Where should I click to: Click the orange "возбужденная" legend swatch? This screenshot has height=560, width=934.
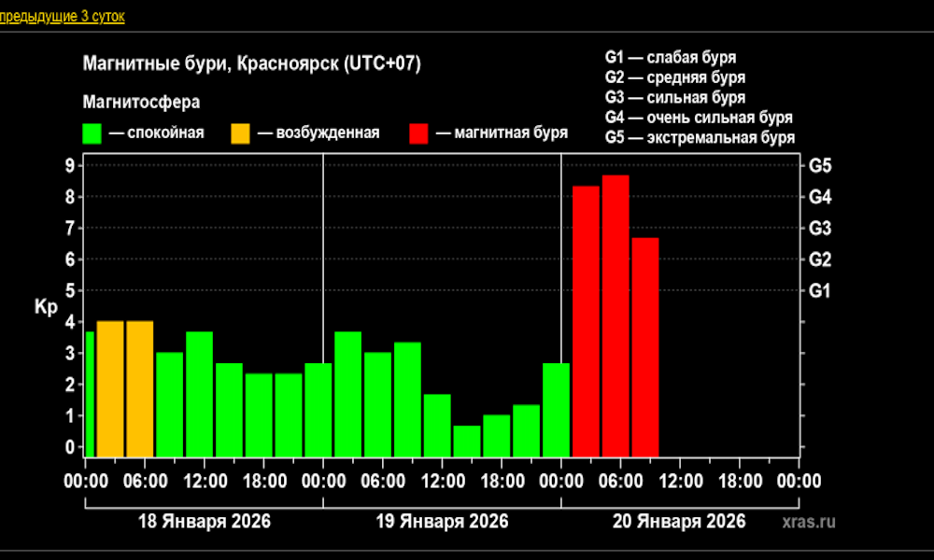tap(242, 133)
